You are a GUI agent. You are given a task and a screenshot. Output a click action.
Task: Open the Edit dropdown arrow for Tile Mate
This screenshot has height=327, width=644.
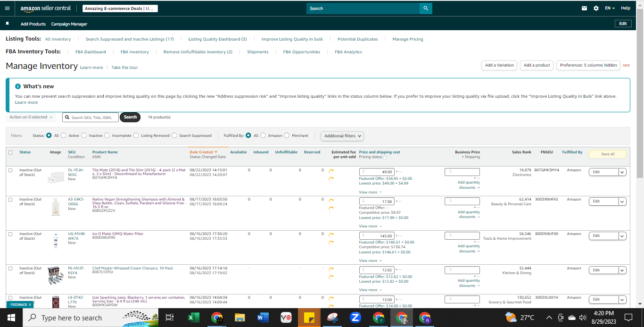click(x=622, y=172)
